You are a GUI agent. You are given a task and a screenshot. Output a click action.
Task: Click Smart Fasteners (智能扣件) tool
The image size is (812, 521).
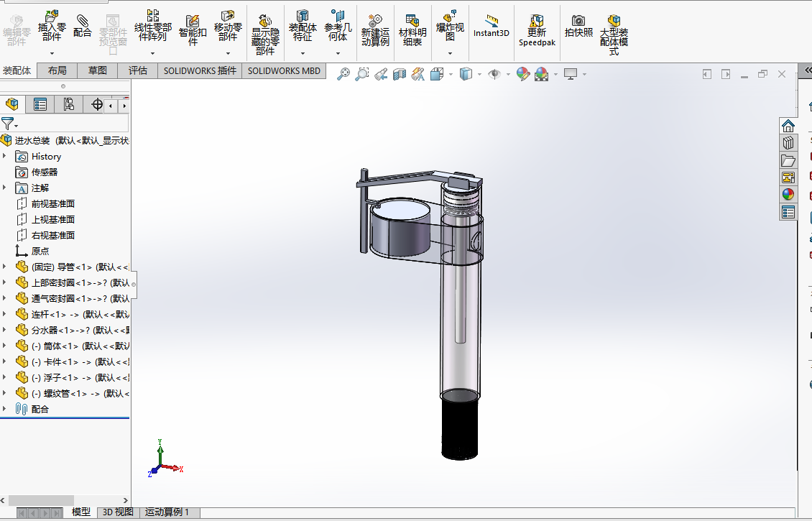pyautogui.click(x=193, y=30)
